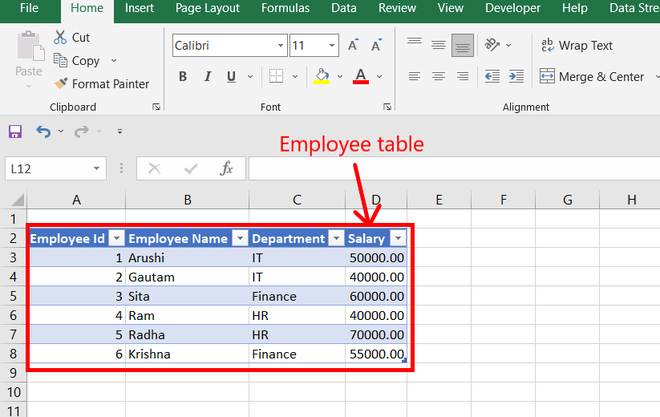Viewport: 660px width, 417px height.
Task: Open Name Box dropdown arrow
Action: 96,169
